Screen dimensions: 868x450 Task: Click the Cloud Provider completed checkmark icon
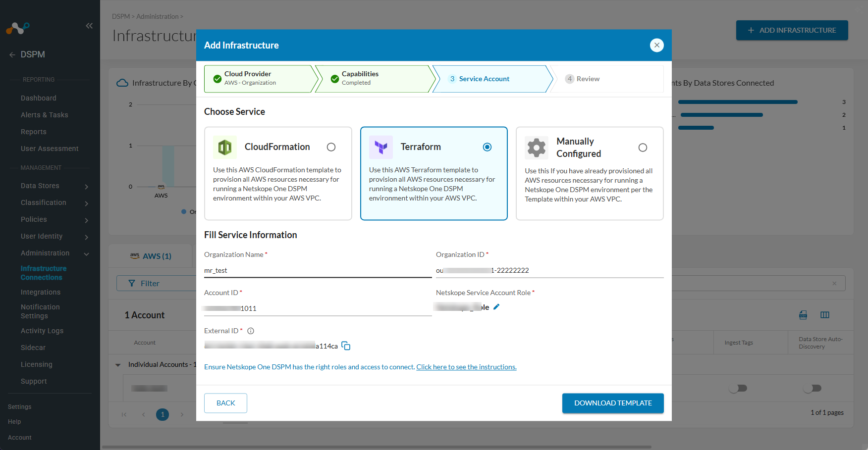point(217,79)
